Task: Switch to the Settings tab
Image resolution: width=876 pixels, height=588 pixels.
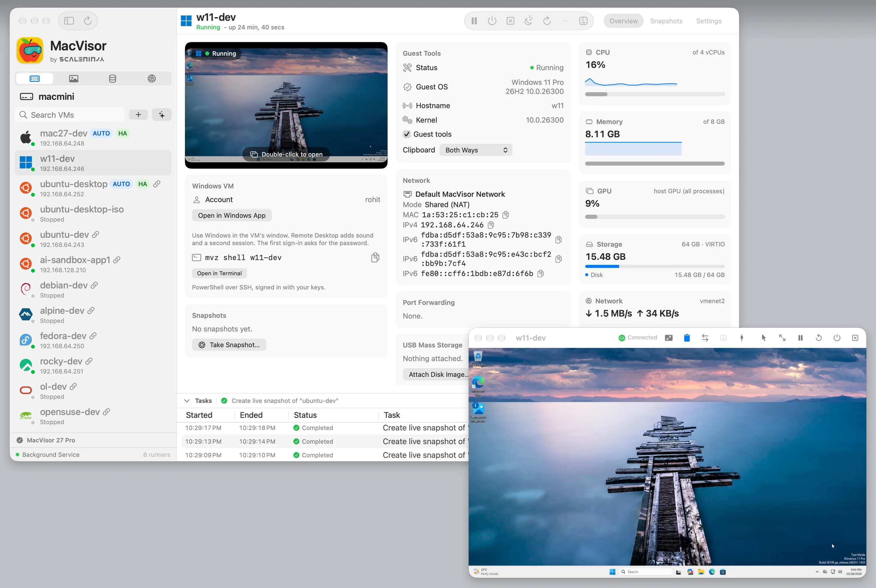Action: (709, 21)
